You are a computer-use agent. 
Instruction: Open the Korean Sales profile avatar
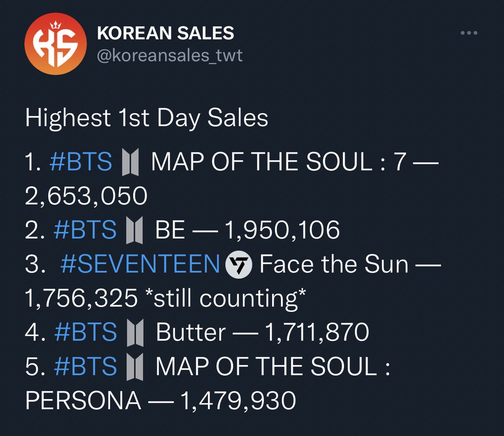(x=56, y=44)
